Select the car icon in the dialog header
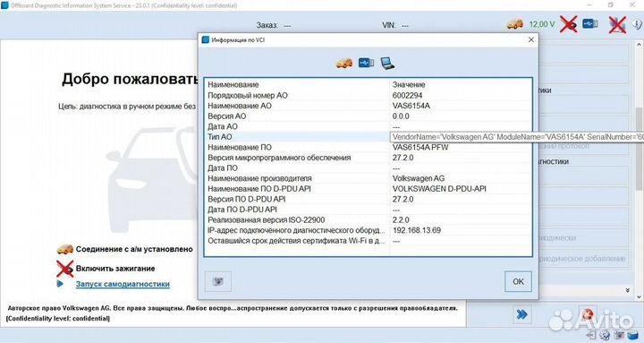The height and width of the screenshot is (343, 644). [x=344, y=63]
